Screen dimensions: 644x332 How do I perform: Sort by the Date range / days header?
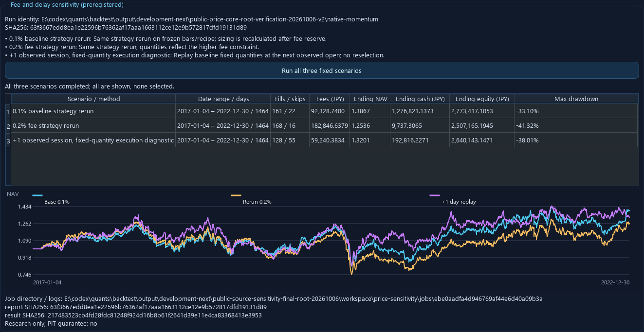pyautogui.click(x=223, y=99)
